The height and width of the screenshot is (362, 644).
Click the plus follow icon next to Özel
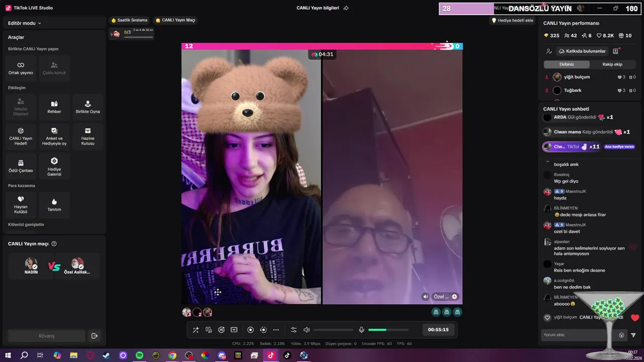(454, 297)
